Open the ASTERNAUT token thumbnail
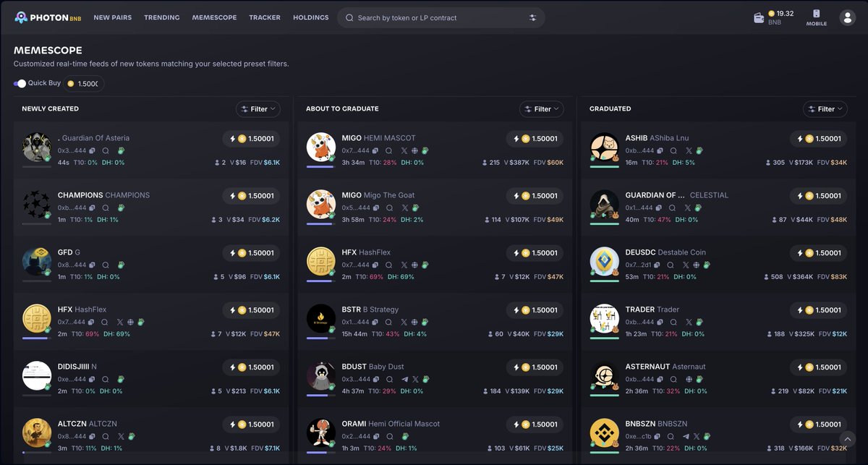The image size is (868, 465). [604, 376]
